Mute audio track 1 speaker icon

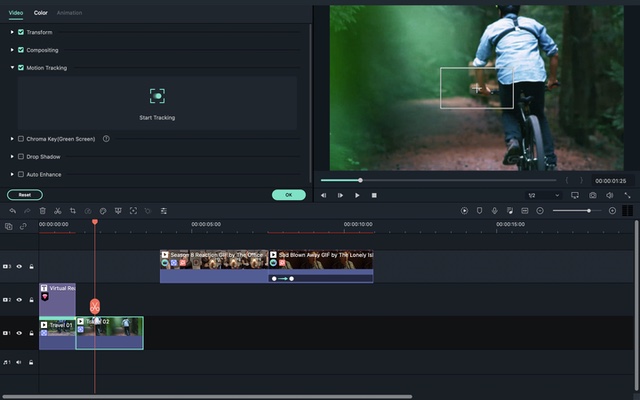pyautogui.click(x=19, y=362)
